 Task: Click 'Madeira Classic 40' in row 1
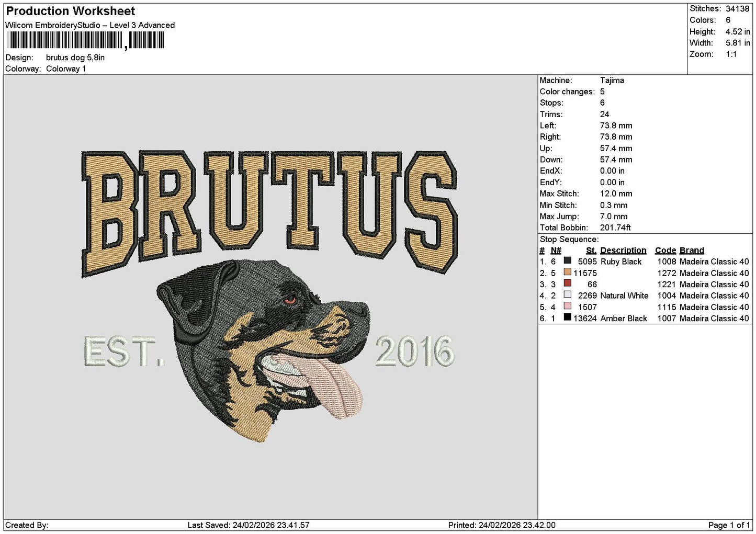pos(714,262)
